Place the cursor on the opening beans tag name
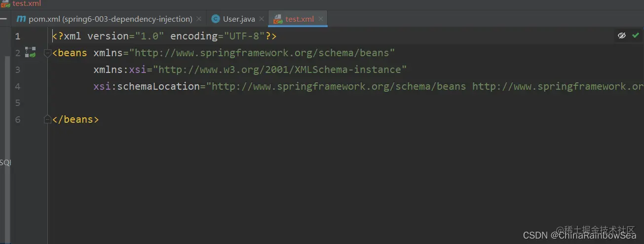Image resolution: width=644 pixels, height=244 pixels. coord(73,53)
